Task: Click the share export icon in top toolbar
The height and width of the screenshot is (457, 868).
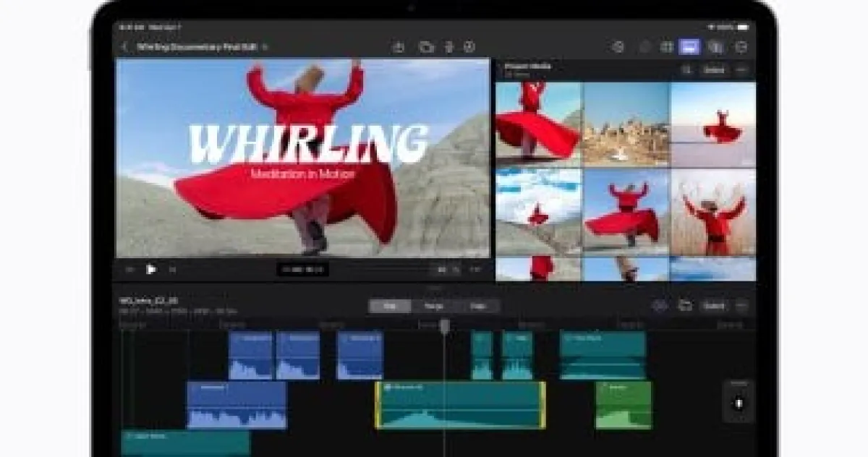Action: pyautogui.click(x=398, y=47)
